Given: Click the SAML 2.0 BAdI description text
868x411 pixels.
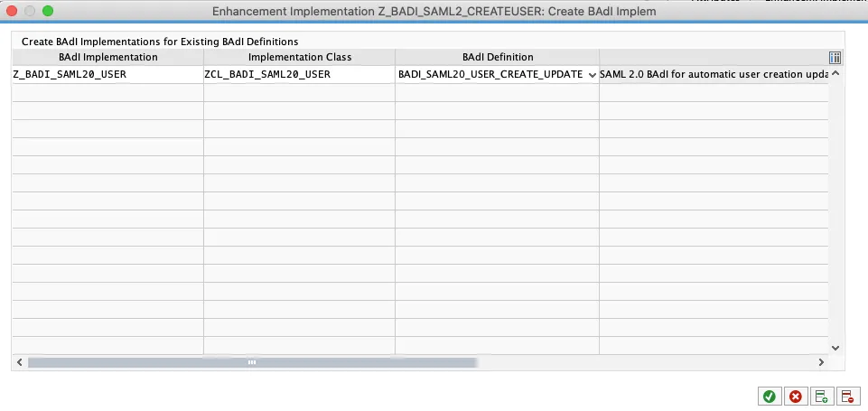Looking at the screenshot, I should coord(714,74).
